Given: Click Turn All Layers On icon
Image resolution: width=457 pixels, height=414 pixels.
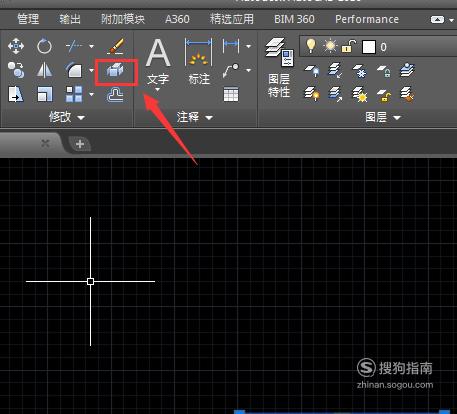Looking at the screenshot, I should pos(312,94).
